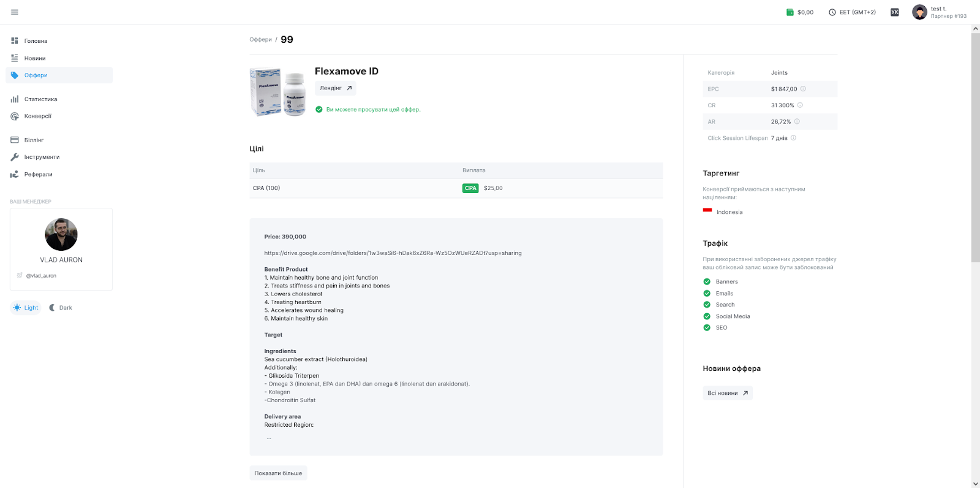980x488 pixels.
Task: Click the Новини news icon
Action: pos(15,58)
